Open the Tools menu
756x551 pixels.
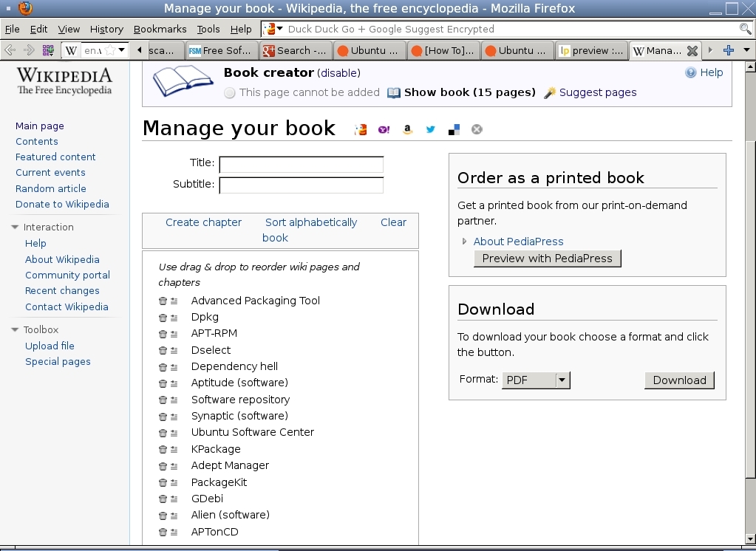click(x=208, y=29)
